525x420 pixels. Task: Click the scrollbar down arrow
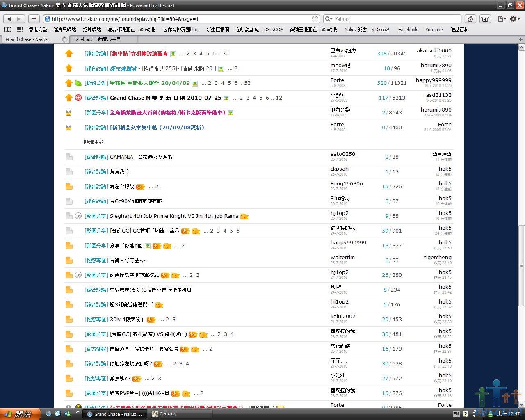tap(521, 404)
